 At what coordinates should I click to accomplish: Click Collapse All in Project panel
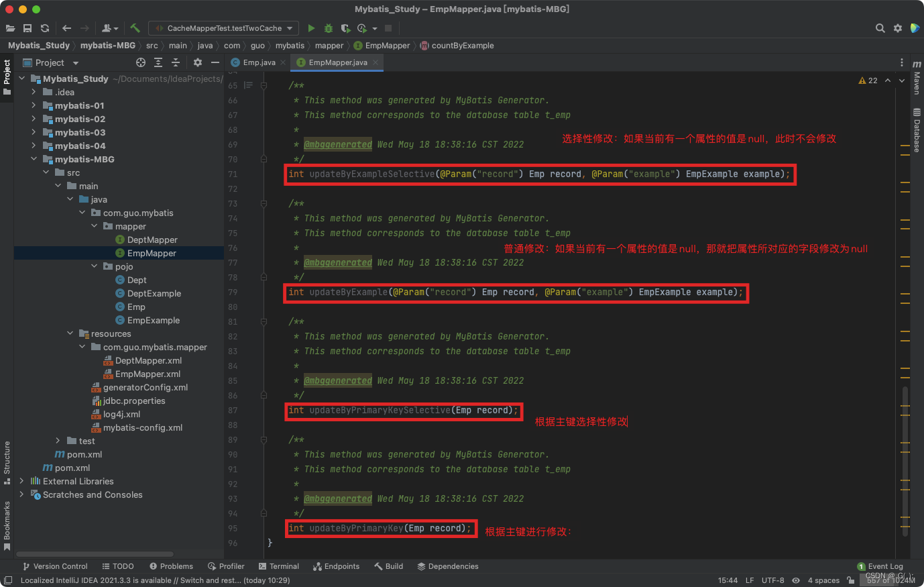(176, 62)
